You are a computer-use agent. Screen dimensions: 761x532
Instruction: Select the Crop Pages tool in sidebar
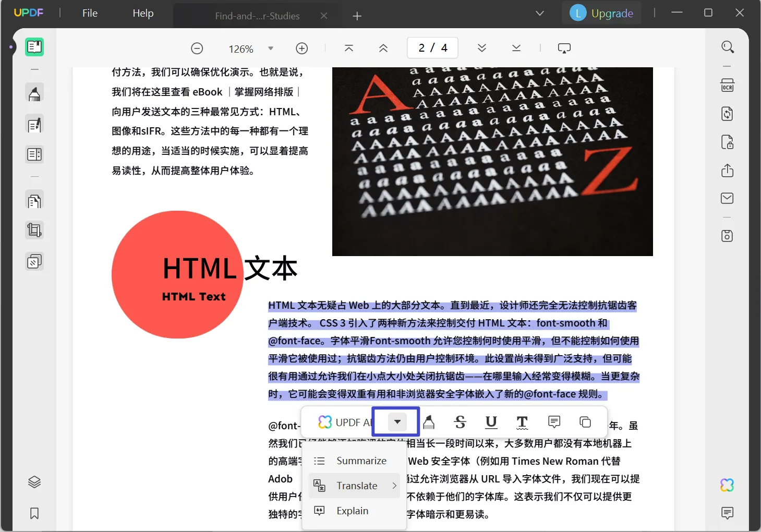[34, 230]
